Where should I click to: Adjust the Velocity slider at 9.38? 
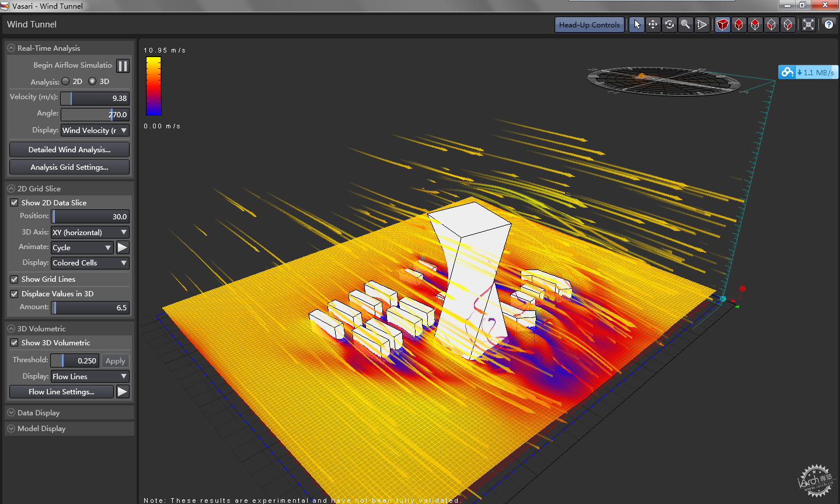click(95, 98)
